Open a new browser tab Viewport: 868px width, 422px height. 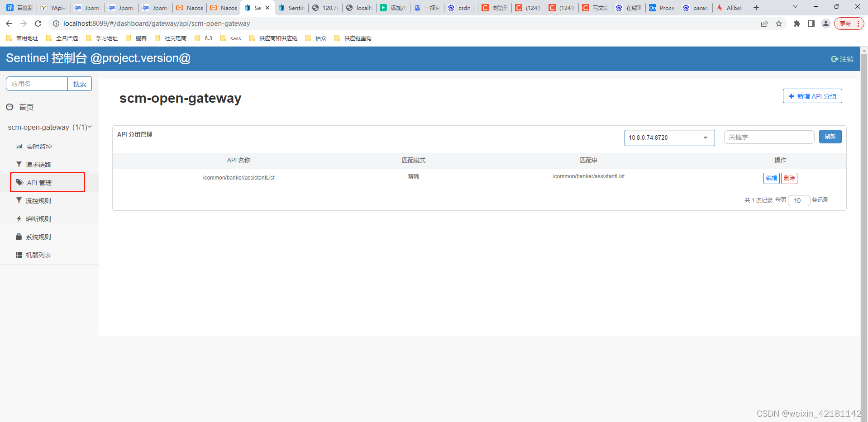pyautogui.click(x=756, y=8)
